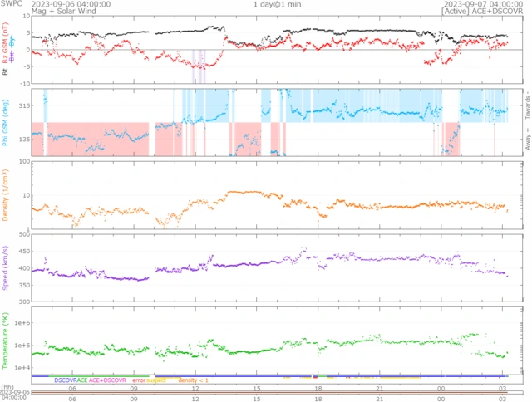The height and width of the screenshot is (402, 532).
Task: Click the data source status bar above legend
Action: click(x=269, y=376)
